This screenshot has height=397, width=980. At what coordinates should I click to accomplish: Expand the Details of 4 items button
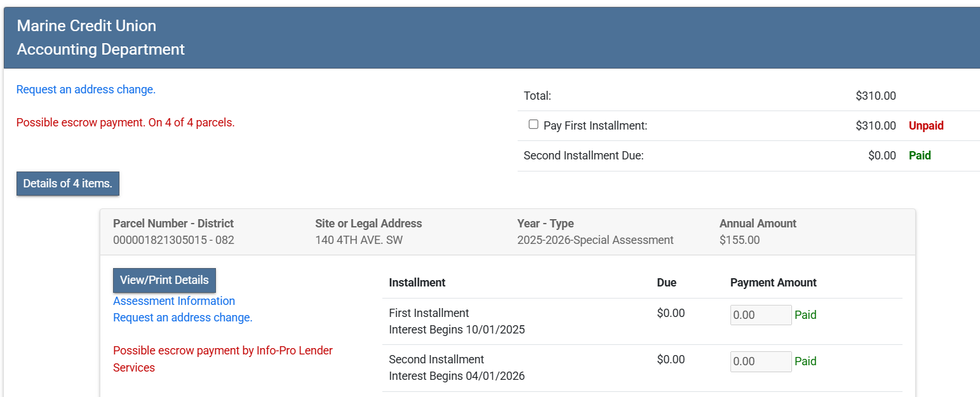(68, 184)
